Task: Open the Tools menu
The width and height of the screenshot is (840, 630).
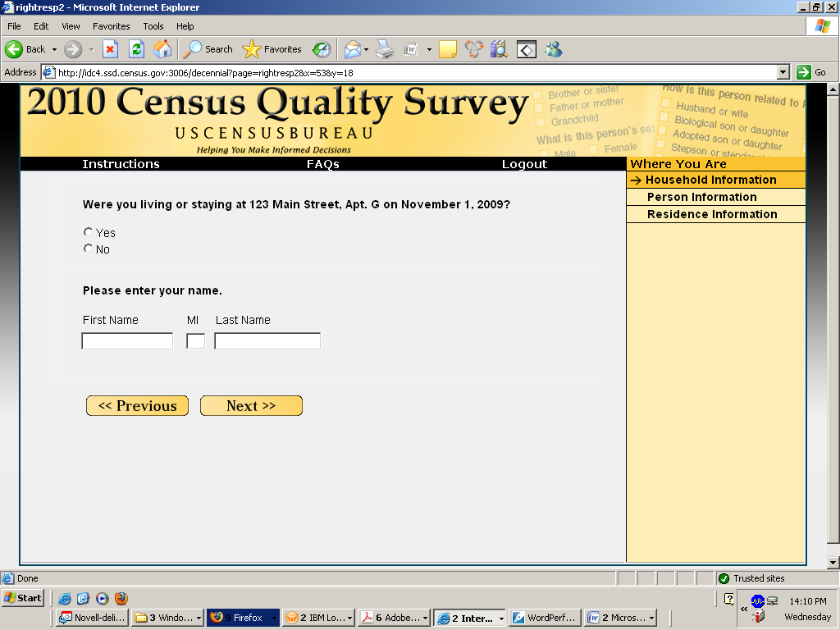Action: tap(153, 26)
